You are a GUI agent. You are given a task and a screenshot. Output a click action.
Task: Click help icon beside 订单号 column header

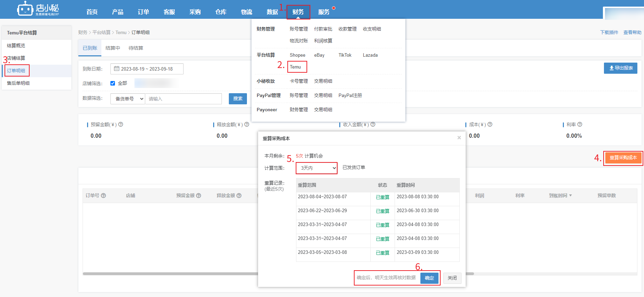tap(103, 196)
